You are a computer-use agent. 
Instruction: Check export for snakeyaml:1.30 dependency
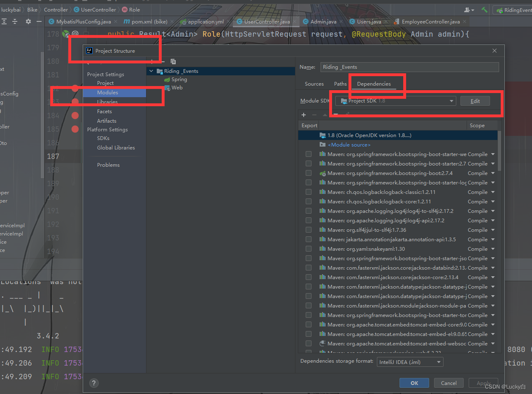click(x=309, y=249)
